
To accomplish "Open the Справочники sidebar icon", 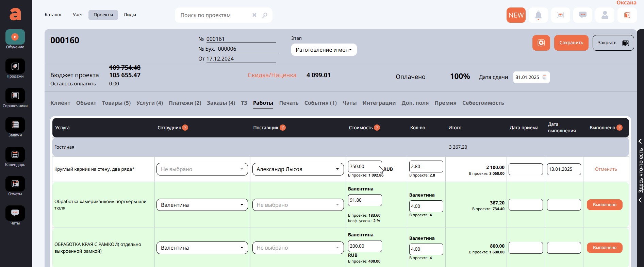I will (x=15, y=98).
